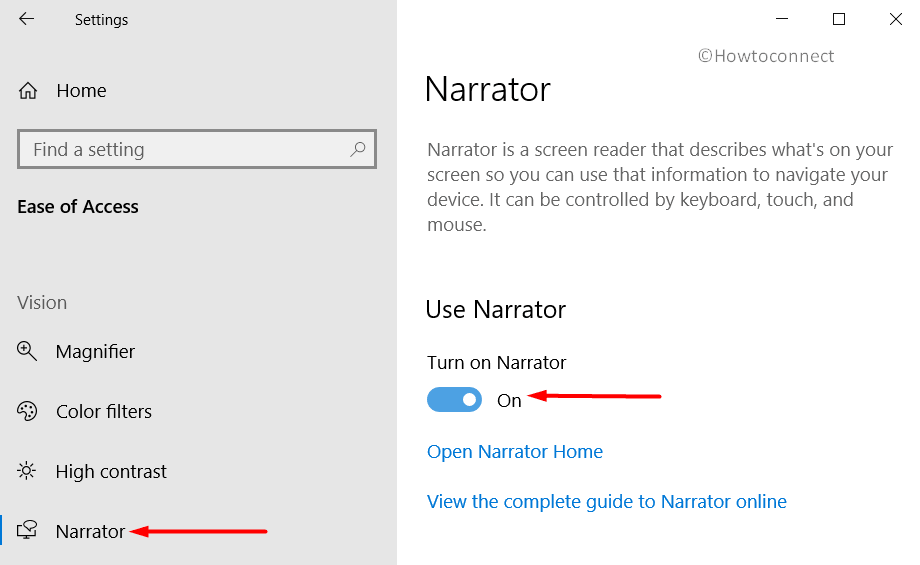Click the search magnifying glass icon

click(x=357, y=149)
